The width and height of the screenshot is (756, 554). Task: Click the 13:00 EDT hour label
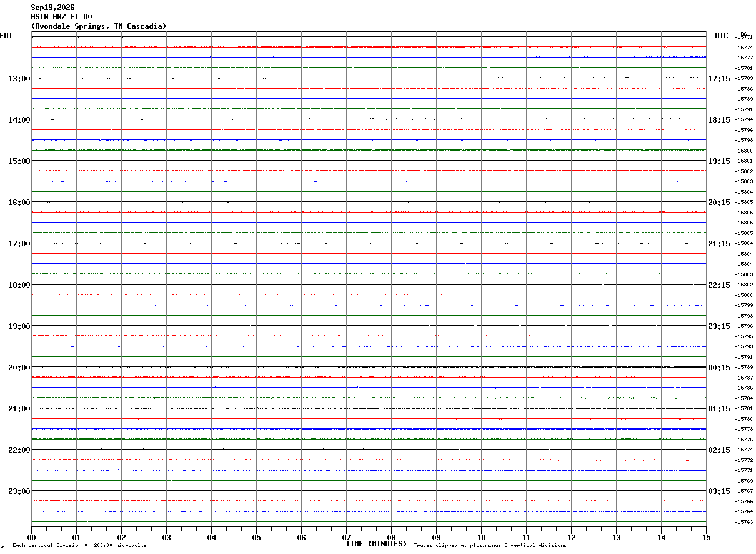[19, 78]
